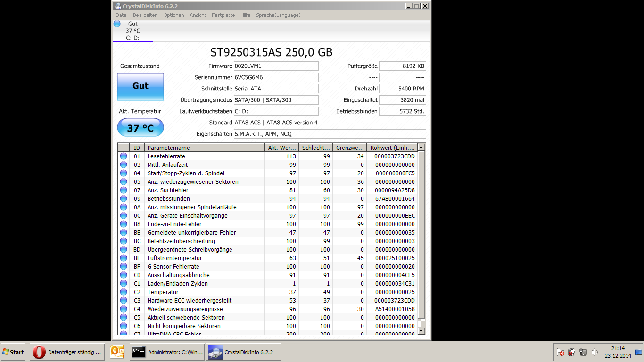Open the Hilfe menu
This screenshot has width=644, height=362.
[x=245, y=15]
